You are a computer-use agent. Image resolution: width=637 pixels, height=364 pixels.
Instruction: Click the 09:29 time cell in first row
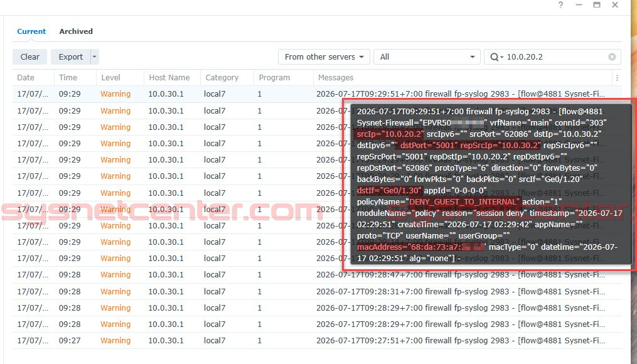click(x=70, y=94)
